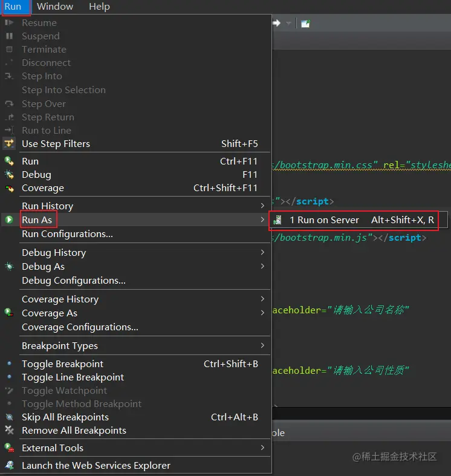The image size is (451, 476).
Task: Expand the Debug History submenu arrow
Action: click(262, 252)
